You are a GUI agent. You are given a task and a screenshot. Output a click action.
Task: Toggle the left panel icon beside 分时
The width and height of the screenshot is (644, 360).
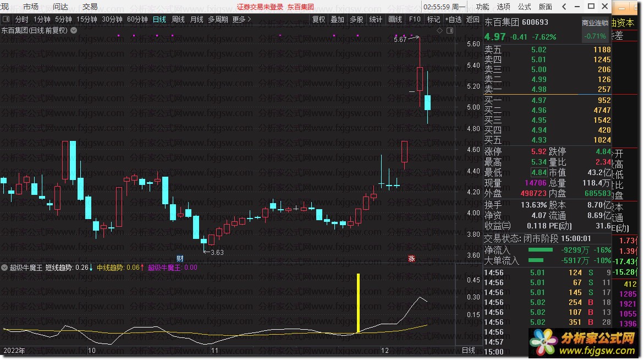(5, 19)
